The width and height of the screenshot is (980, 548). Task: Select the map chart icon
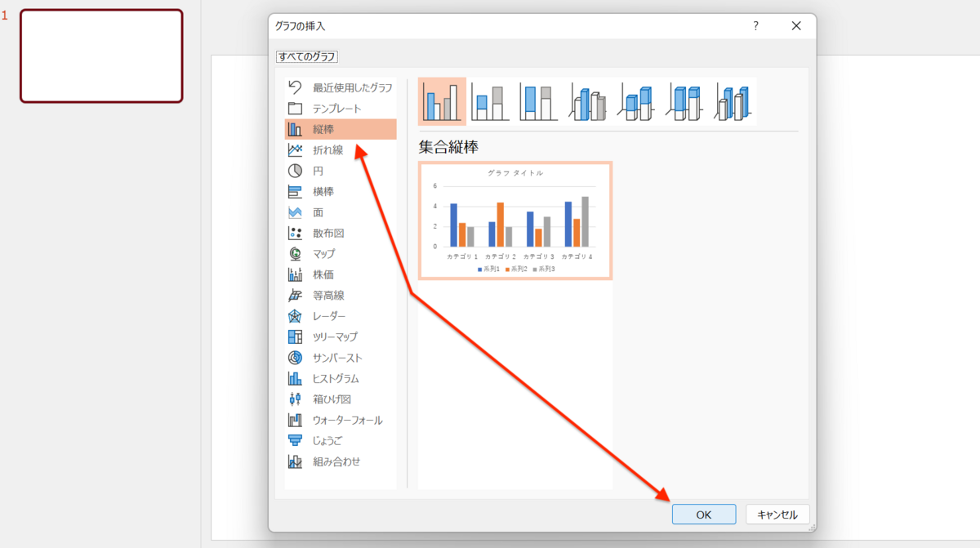[x=296, y=254]
